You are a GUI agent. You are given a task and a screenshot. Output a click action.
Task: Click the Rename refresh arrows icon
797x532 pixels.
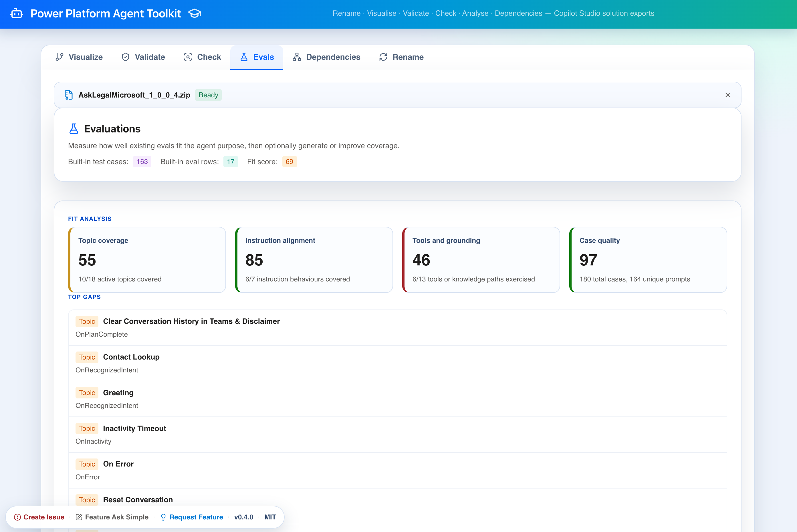383,57
